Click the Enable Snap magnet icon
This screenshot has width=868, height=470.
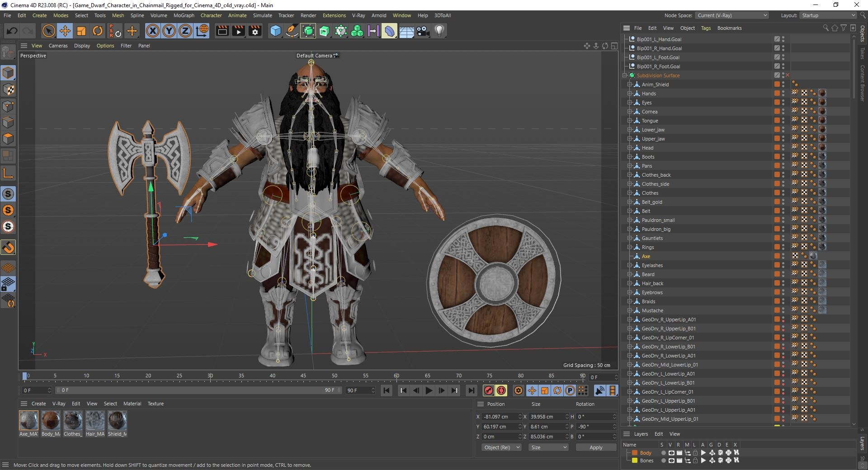pyautogui.click(x=8, y=247)
